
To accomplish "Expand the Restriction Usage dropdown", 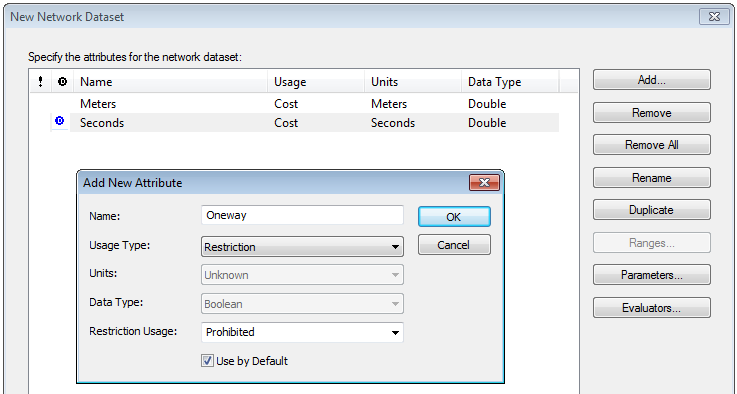I will point(302,332).
